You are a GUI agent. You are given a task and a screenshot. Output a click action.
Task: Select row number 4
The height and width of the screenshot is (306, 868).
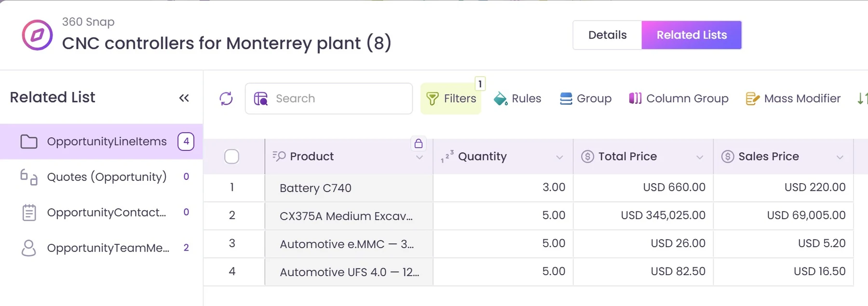pyautogui.click(x=232, y=271)
